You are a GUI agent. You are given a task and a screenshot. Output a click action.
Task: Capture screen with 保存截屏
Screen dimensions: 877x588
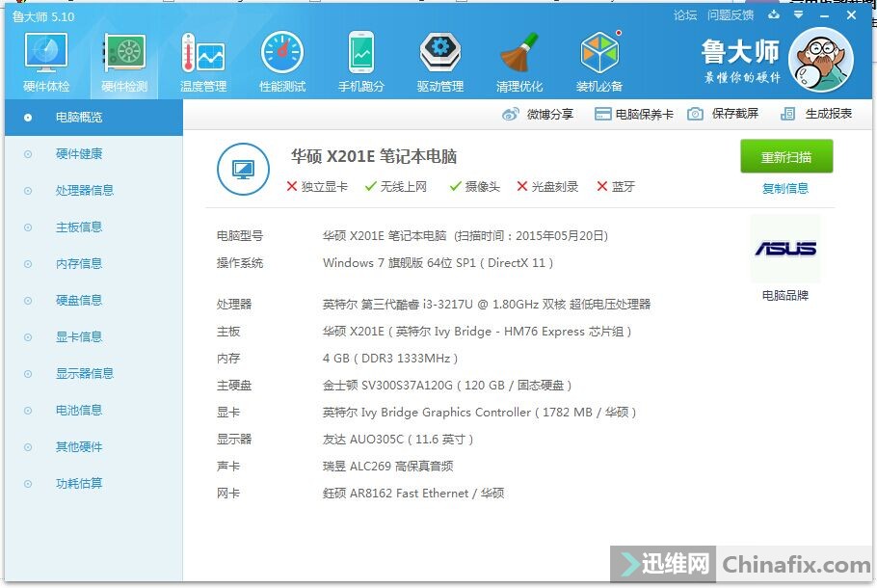730,114
